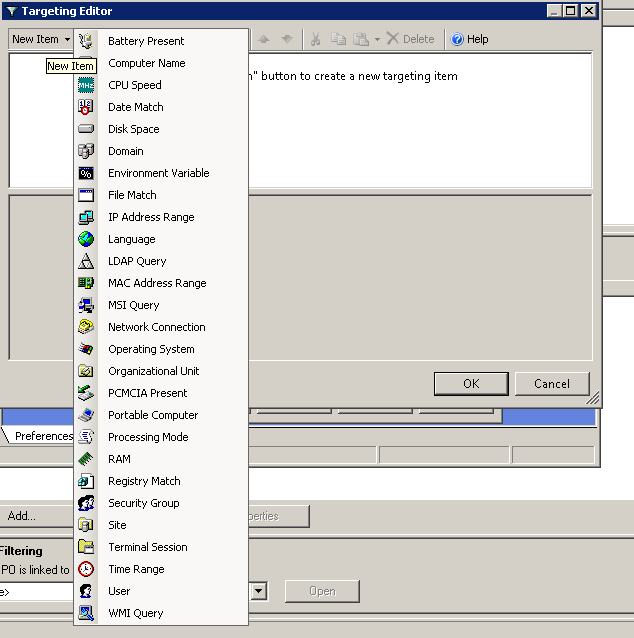This screenshot has height=638, width=634.
Task: Click the Organizational Unit folder icon
Action: 86,371
